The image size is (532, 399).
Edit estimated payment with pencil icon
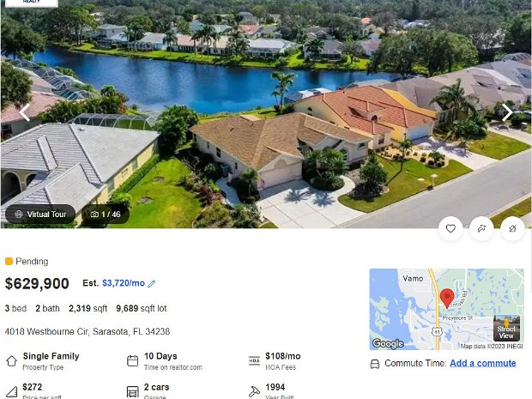point(152,284)
